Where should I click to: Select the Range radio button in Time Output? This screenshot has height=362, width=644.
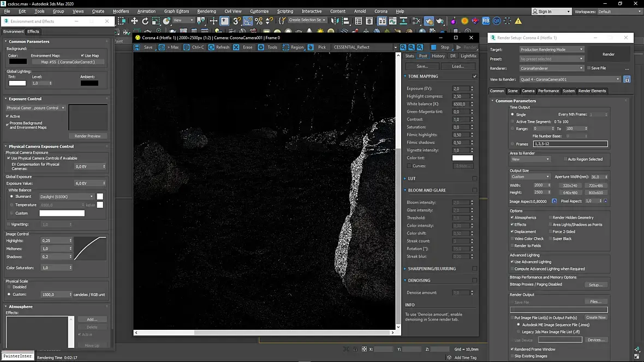[512, 129]
